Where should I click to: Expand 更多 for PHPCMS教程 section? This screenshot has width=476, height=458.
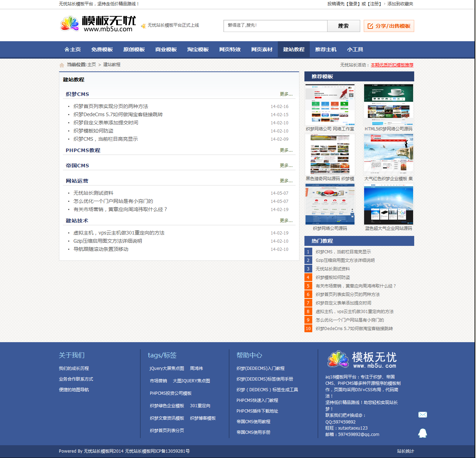(x=286, y=150)
